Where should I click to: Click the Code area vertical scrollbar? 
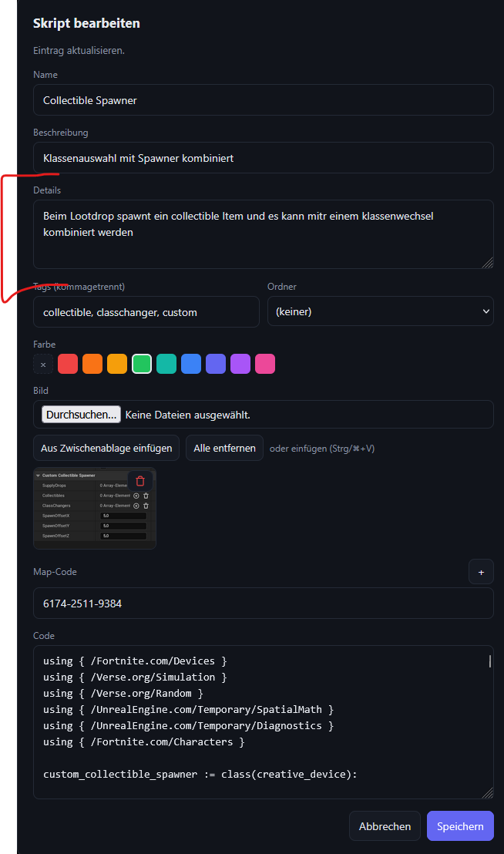[490, 661]
